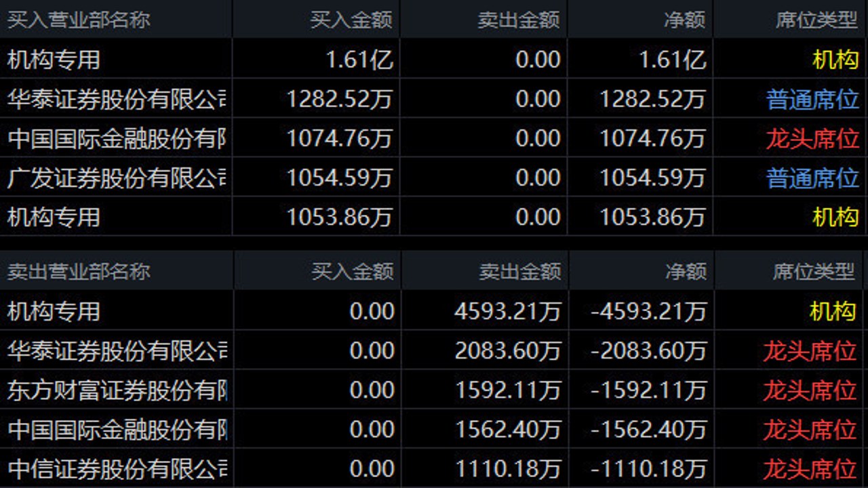
Task: Click the 卖出营业部名称 column header
Action: (79, 272)
